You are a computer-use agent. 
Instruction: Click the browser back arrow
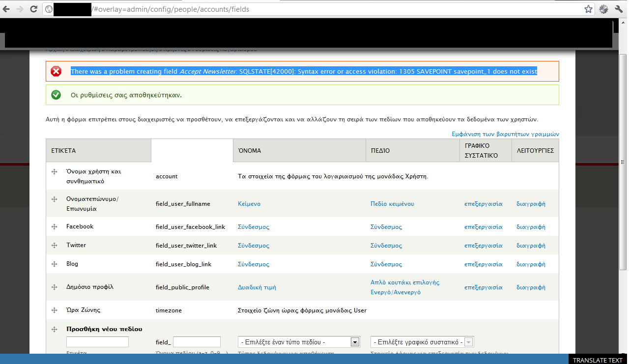point(6,9)
